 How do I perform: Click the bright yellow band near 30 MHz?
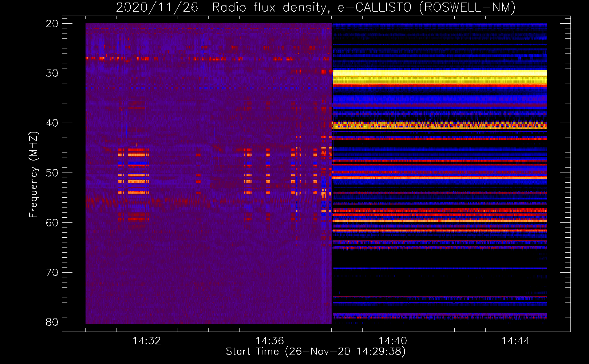[x=440, y=77]
